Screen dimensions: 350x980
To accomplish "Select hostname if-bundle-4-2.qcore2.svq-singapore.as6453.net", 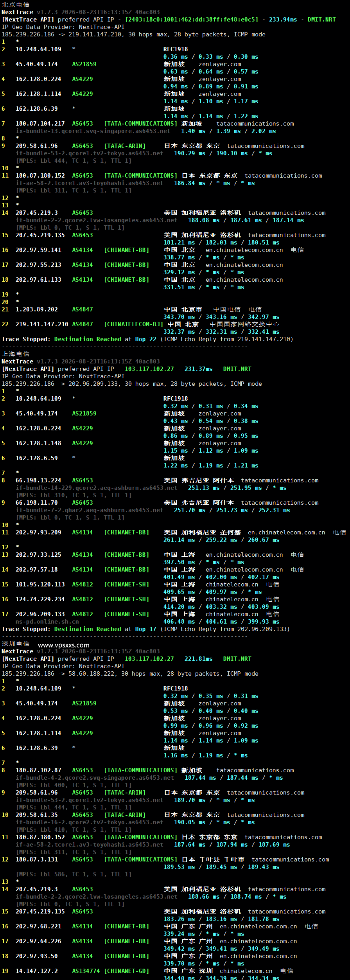I will click(x=95, y=778).
